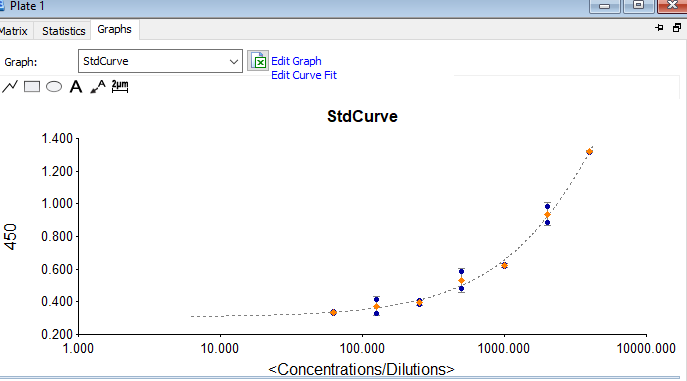Select the highest data point near 1.300

click(589, 152)
